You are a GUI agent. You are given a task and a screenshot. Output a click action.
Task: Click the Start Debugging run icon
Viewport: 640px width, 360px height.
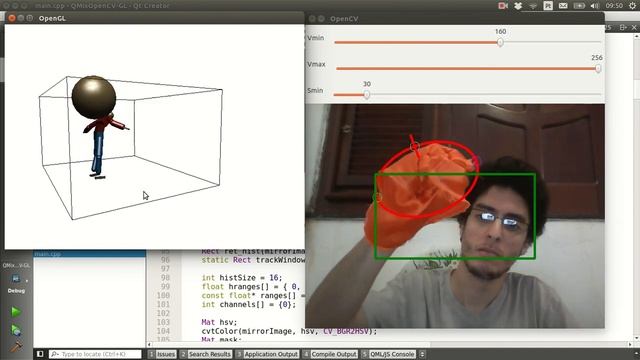click(x=16, y=330)
